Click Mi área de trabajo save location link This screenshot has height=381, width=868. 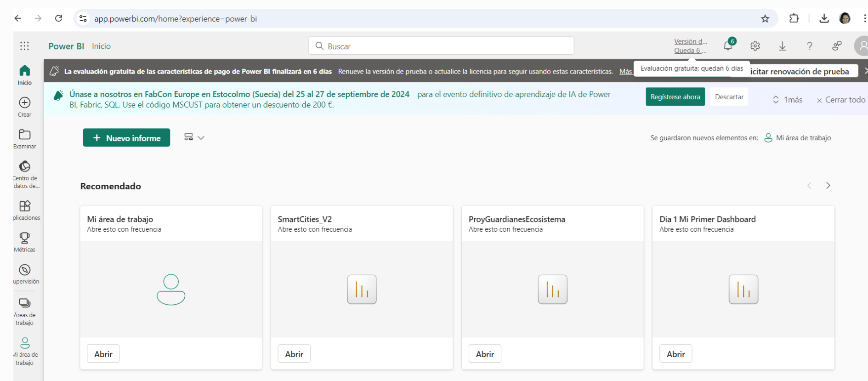coord(798,138)
